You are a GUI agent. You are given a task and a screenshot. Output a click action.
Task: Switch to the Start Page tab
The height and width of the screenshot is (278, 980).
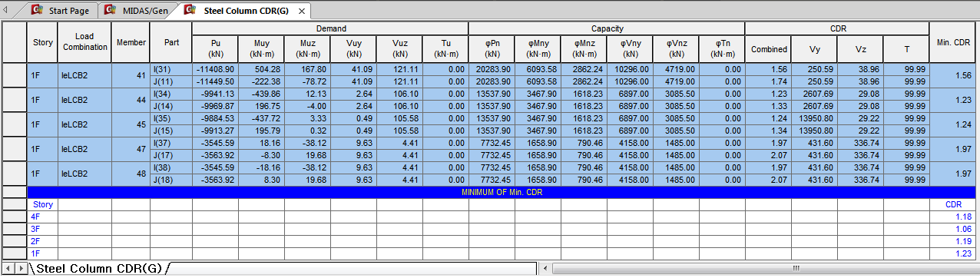[x=66, y=11]
